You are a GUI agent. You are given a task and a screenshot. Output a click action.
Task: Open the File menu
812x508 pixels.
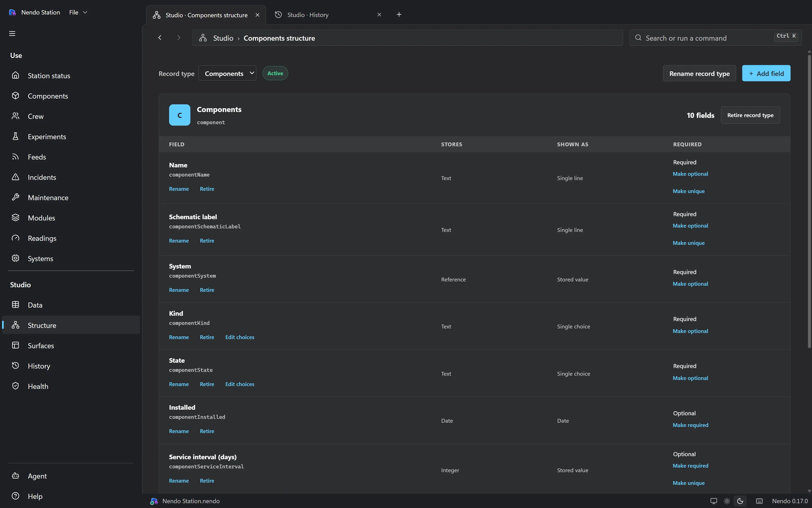point(78,12)
